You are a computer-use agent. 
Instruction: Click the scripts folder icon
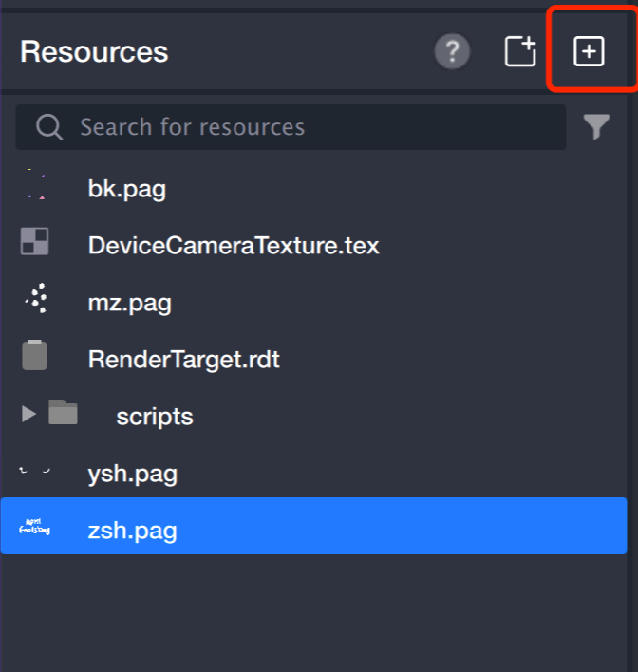63,413
